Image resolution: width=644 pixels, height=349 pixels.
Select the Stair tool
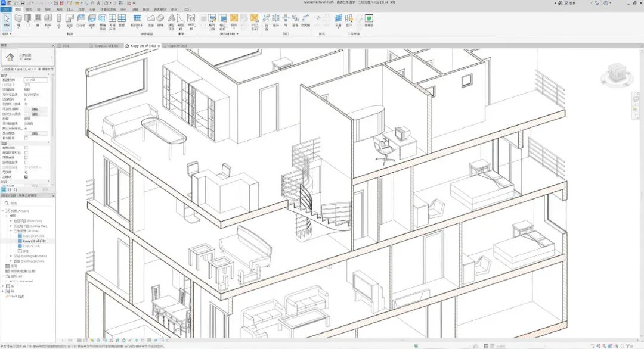pos(160,20)
